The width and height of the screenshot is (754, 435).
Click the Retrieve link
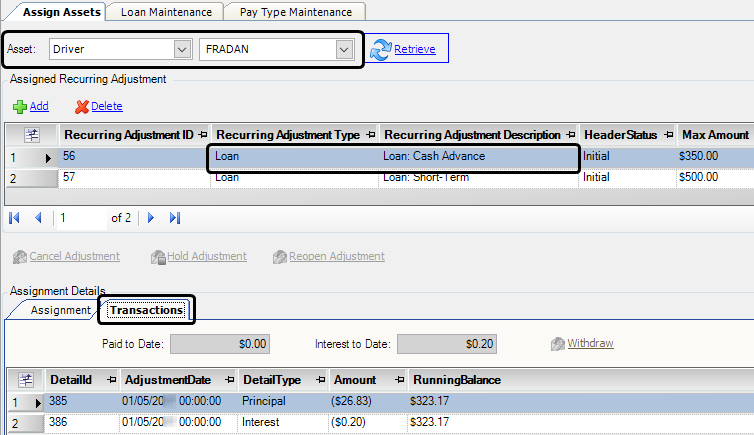(415, 49)
